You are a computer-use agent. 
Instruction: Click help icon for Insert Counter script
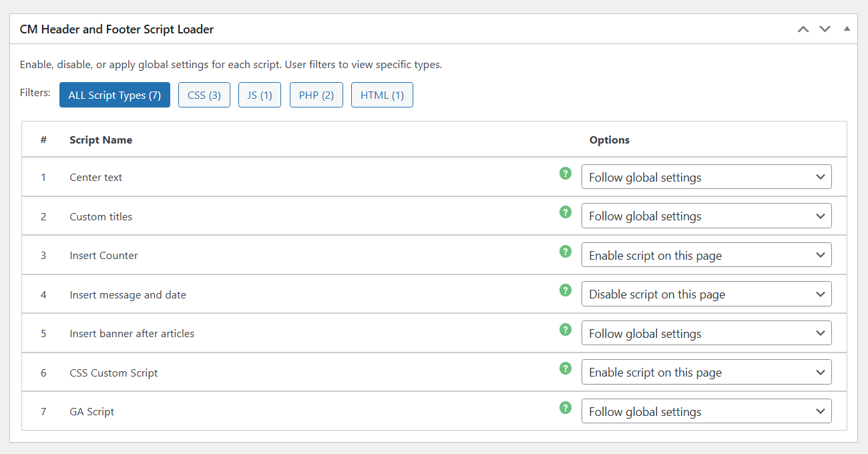[566, 252]
